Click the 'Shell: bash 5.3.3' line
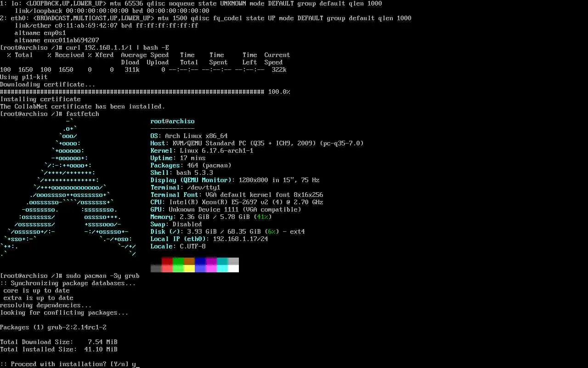The image size is (588, 368). click(182, 173)
